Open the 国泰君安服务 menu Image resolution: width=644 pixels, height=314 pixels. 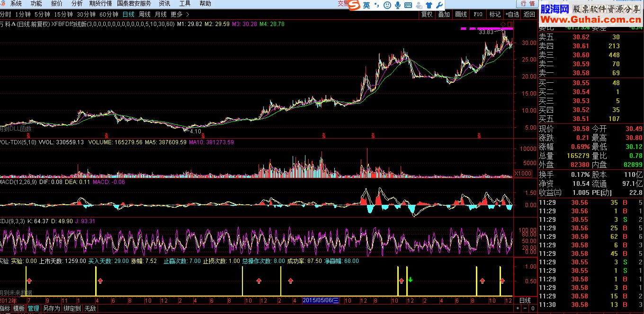[x=134, y=4]
